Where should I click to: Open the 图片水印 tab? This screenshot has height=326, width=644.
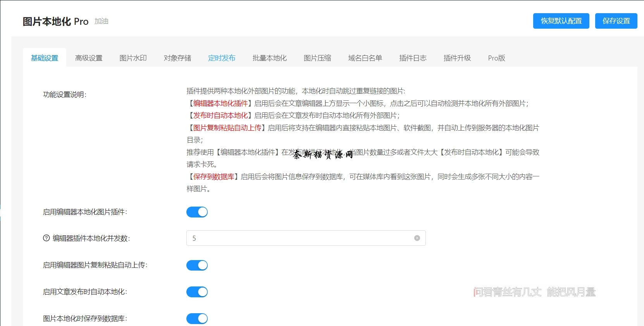[133, 58]
